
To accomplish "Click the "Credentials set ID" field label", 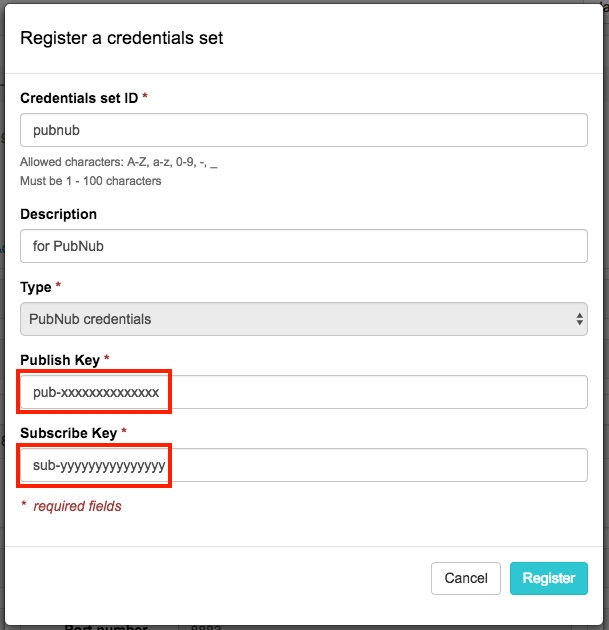I will pyautogui.click(x=79, y=97).
